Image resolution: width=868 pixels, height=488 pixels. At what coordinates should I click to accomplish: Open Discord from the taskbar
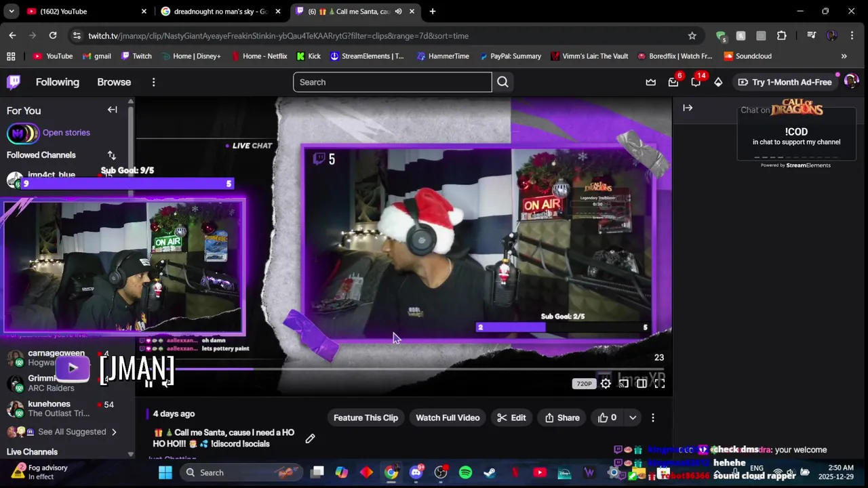click(x=416, y=472)
